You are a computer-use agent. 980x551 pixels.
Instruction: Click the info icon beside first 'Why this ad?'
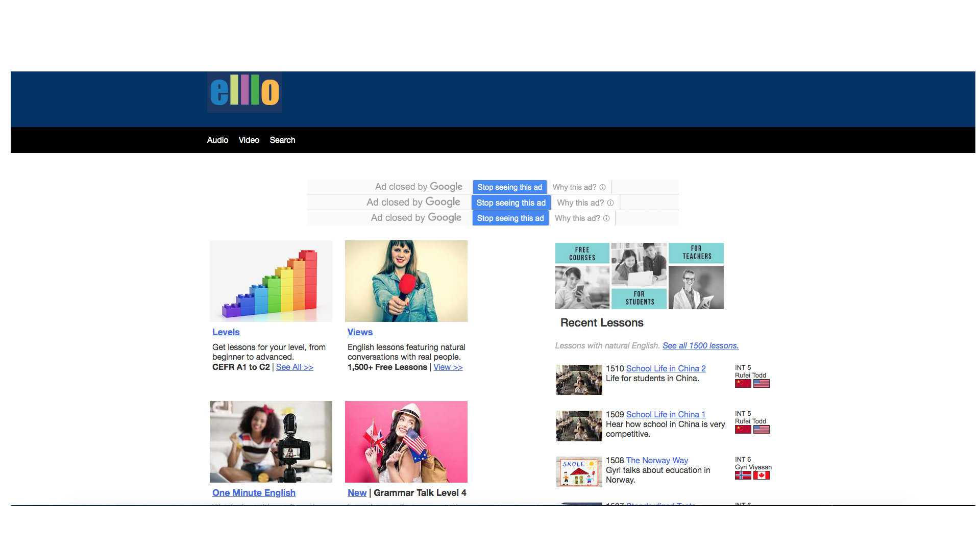coord(602,187)
